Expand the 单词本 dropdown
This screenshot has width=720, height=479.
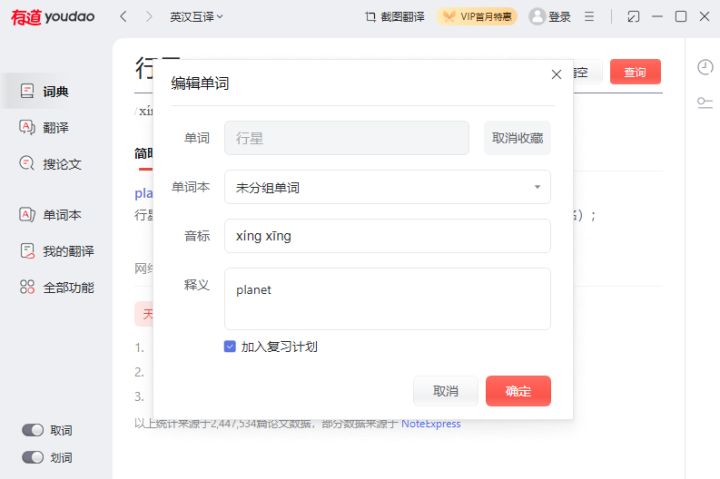click(x=387, y=187)
